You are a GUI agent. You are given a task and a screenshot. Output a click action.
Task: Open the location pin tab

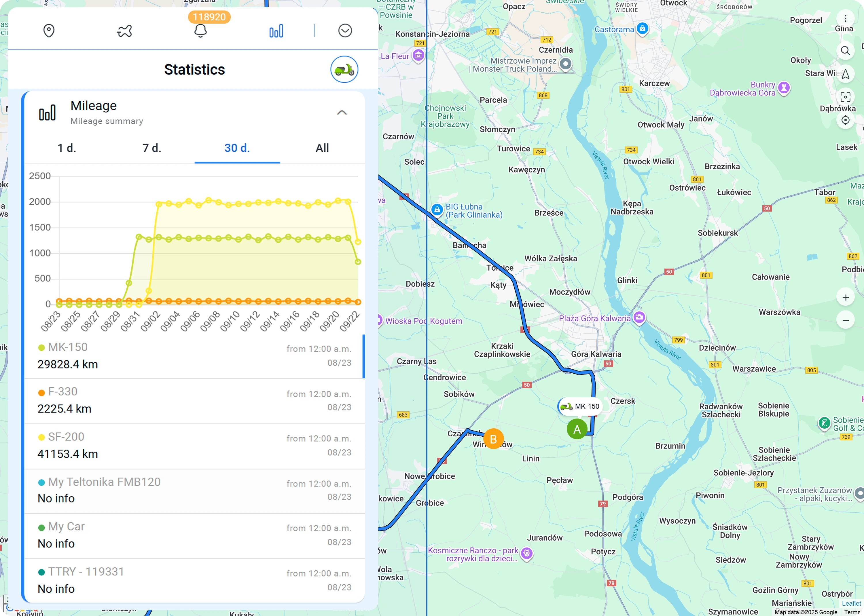coord(49,31)
